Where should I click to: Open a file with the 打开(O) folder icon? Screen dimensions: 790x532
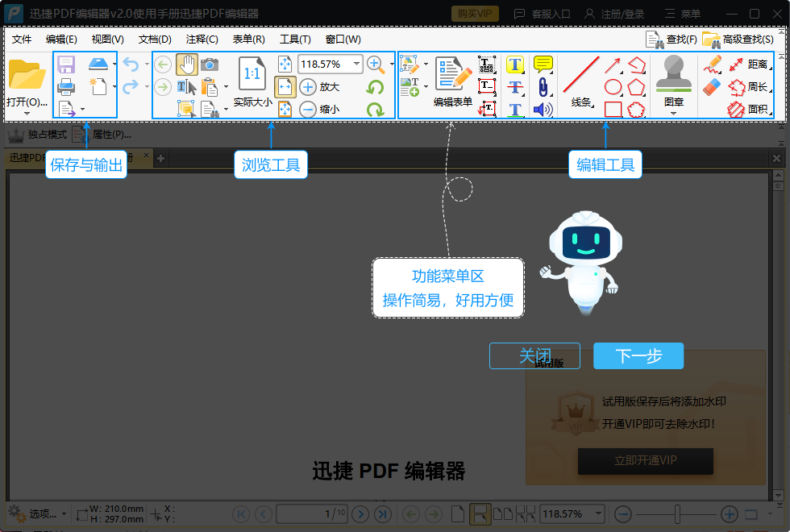pos(27,74)
